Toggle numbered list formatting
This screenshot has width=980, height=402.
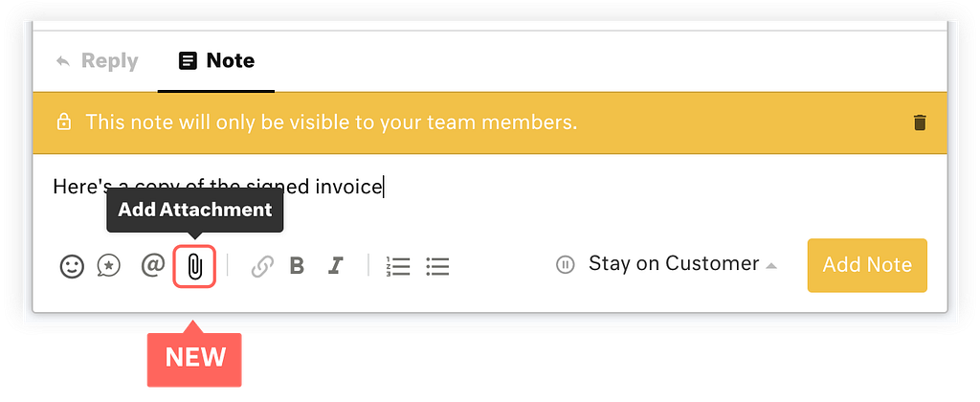pyautogui.click(x=398, y=266)
